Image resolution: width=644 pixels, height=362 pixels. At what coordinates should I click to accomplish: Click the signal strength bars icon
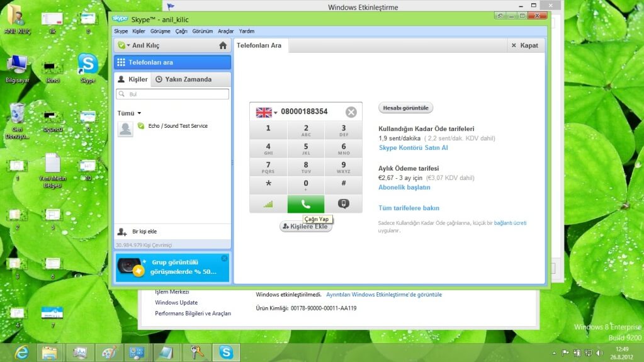point(268,204)
